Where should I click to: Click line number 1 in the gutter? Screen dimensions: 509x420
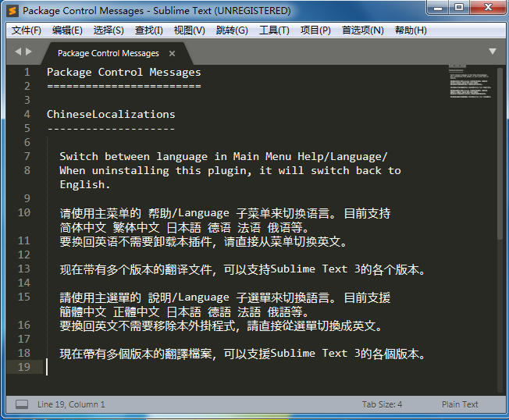[x=27, y=72]
